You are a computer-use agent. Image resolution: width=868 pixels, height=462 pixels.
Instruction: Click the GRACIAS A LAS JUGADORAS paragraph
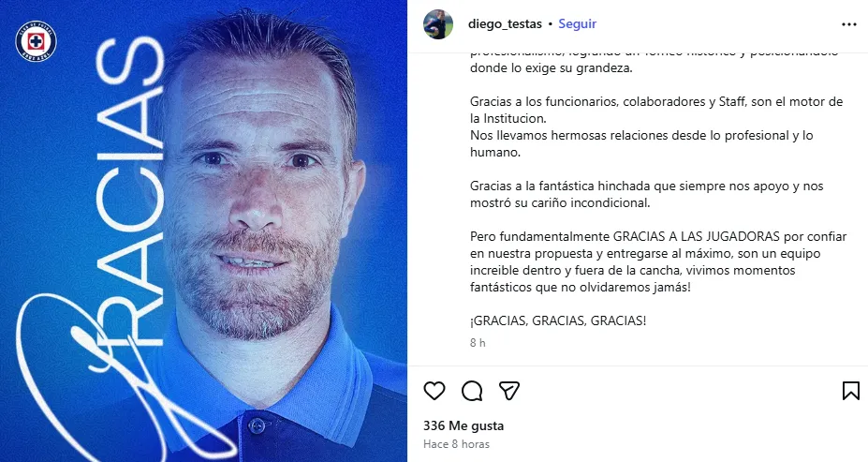[x=658, y=262]
